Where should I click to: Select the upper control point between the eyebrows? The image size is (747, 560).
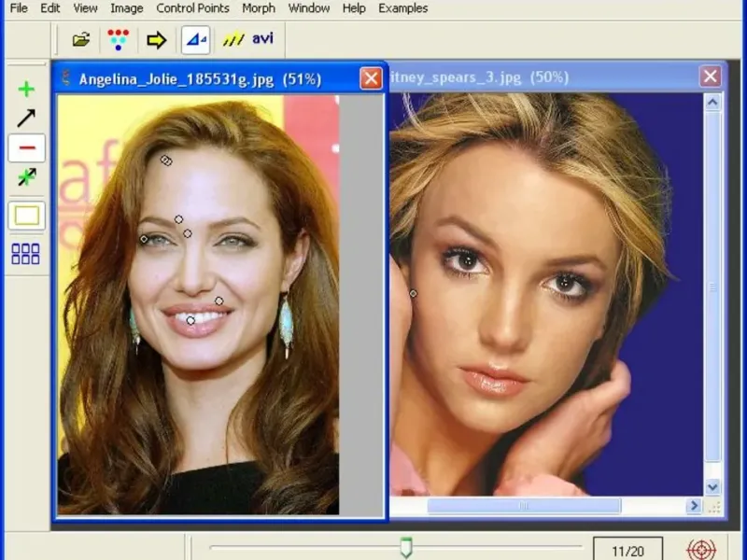(178, 219)
